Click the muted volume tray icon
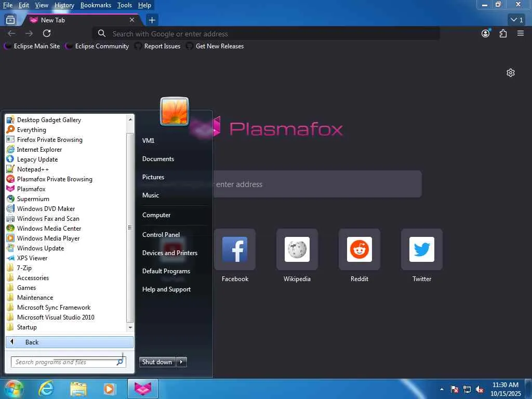This screenshot has height=399, width=532. [480, 390]
